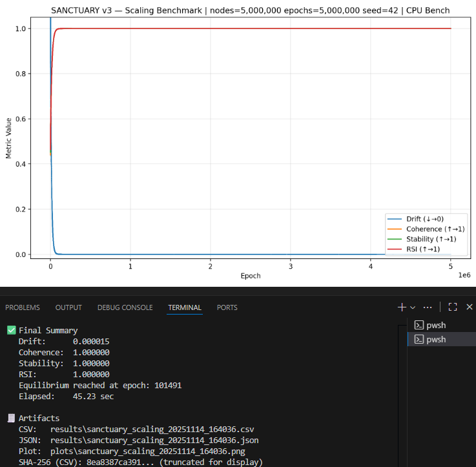The width and height of the screenshot is (476, 467).
Task: Click the Stability legend green line swatch
Action: (395, 239)
